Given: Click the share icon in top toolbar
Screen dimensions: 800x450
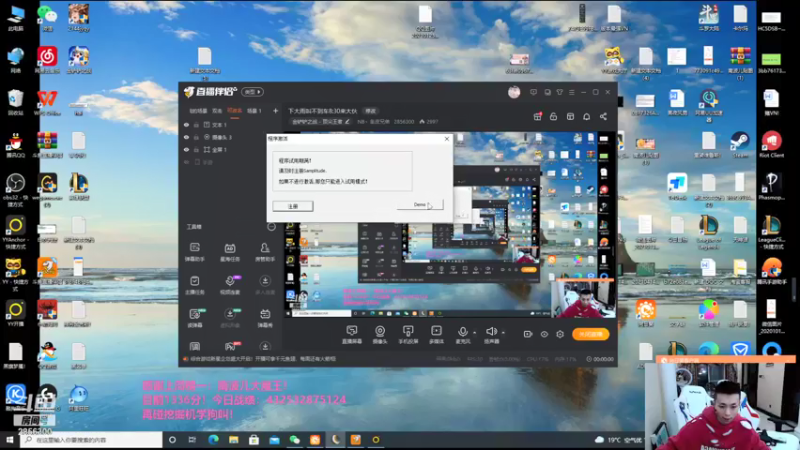Looking at the screenshot, I should (x=603, y=117).
